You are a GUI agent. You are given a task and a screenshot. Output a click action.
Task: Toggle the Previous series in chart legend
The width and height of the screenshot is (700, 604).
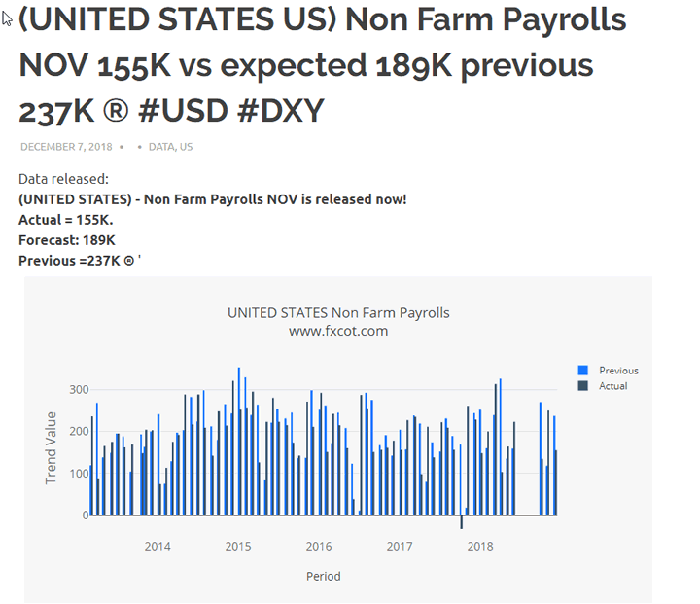[x=618, y=371]
